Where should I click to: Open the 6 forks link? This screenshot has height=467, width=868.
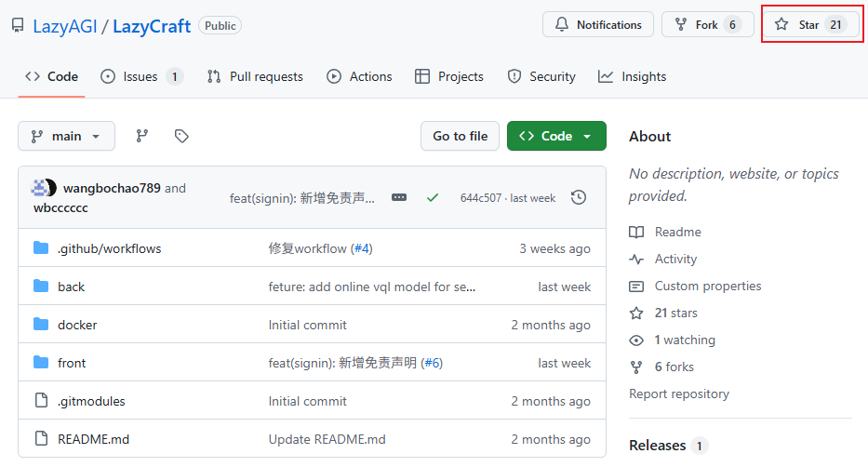click(674, 367)
